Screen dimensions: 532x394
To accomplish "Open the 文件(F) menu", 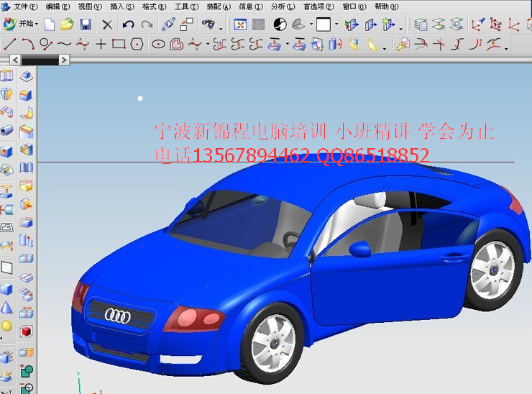I will [x=25, y=6].
